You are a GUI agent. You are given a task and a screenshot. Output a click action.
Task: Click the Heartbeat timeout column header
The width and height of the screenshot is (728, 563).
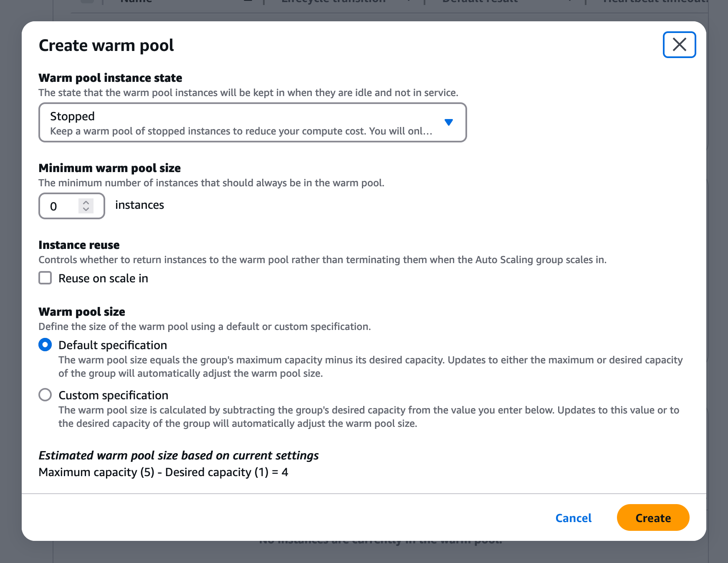click(655, 2)
